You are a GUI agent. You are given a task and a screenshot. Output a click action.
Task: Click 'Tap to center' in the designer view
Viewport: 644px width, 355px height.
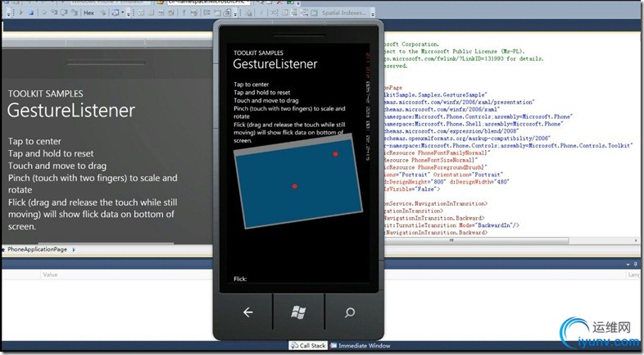click(34, 141)
